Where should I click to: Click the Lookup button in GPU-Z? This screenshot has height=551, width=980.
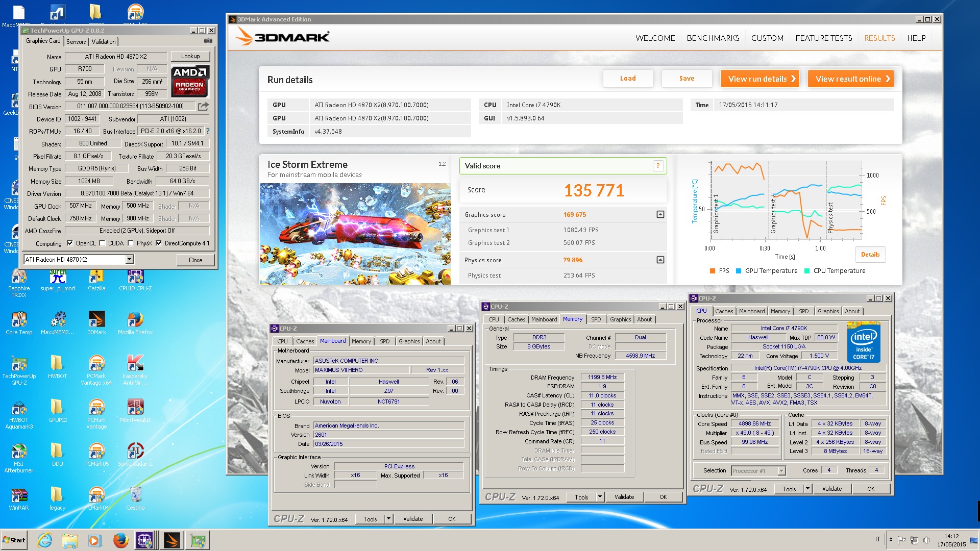pyautogui.click(x=190, y=56)
